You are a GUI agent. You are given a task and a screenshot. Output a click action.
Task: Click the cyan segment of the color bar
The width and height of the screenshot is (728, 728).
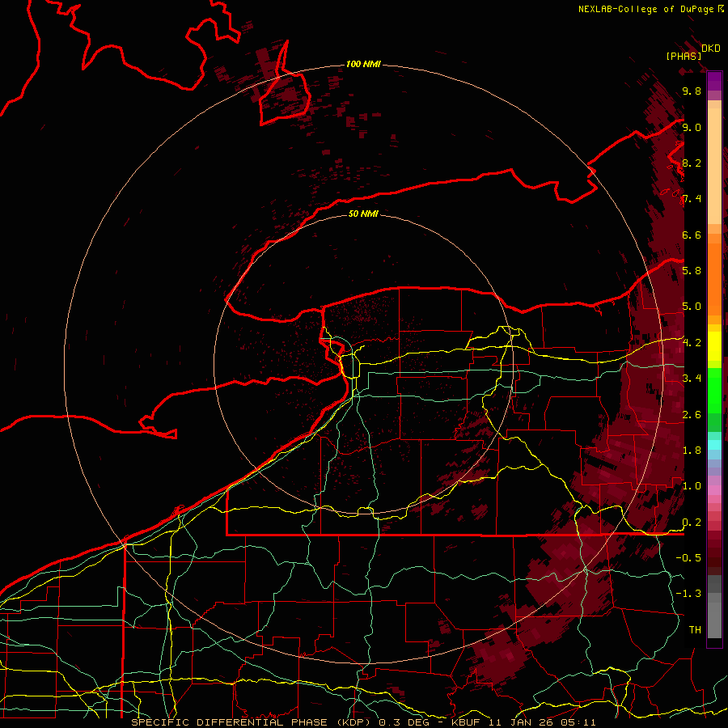pyautogui.click(x=714, y=444)
